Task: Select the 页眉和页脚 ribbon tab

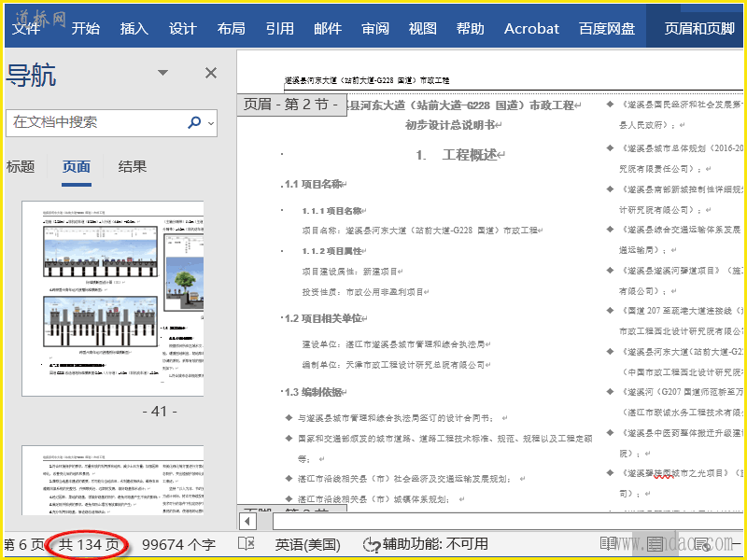Action: pos(699,29)
